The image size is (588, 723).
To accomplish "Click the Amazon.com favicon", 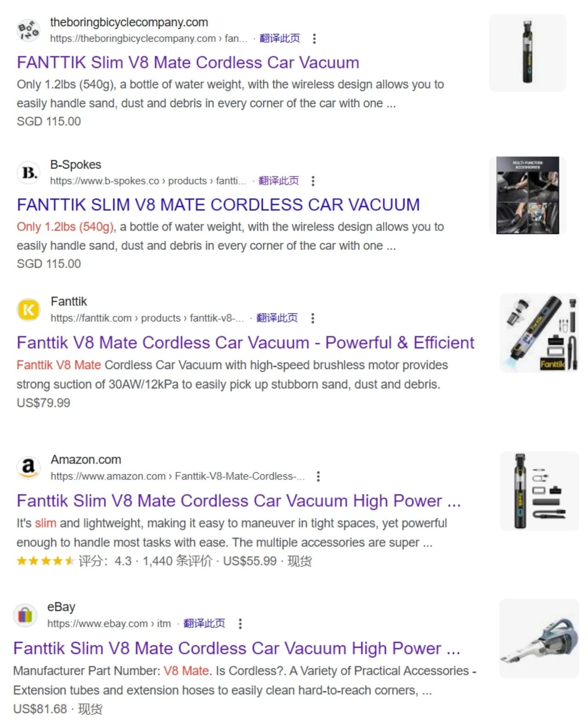I will [28, 468].
